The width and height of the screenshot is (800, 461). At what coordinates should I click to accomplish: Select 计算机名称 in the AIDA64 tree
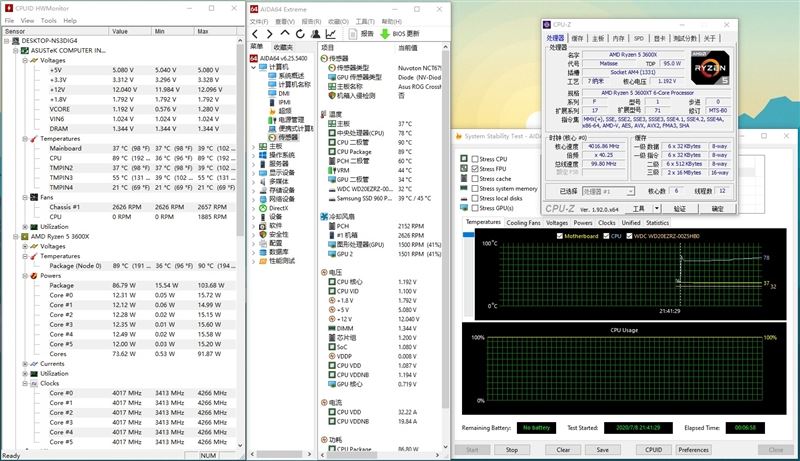pos(294,84)
